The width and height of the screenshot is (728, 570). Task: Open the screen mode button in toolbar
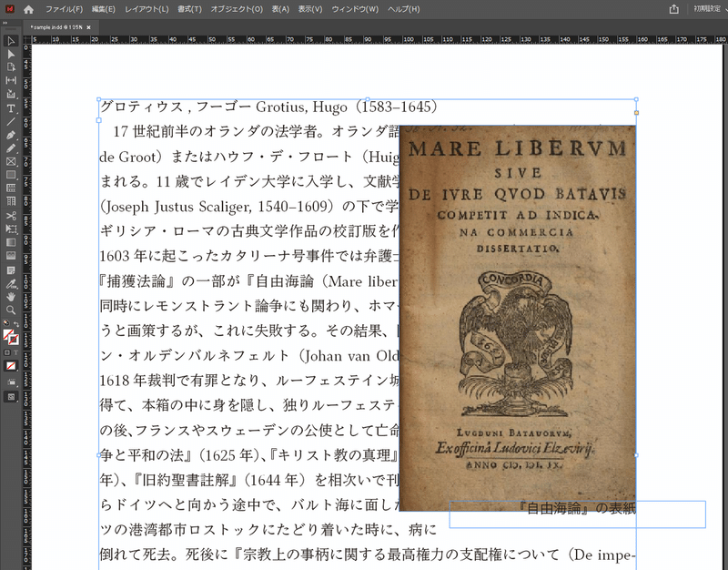pyautogui.click(x=11, y=397)
